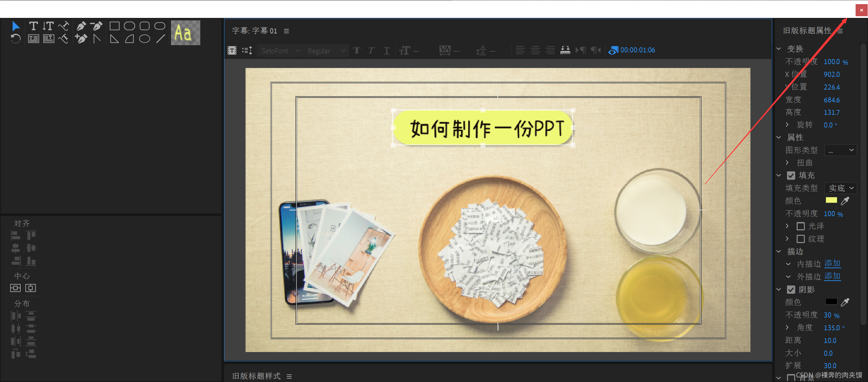Collapse the 变换 transform section
This screenshot has height=382, width=868.
click(779, 49)
